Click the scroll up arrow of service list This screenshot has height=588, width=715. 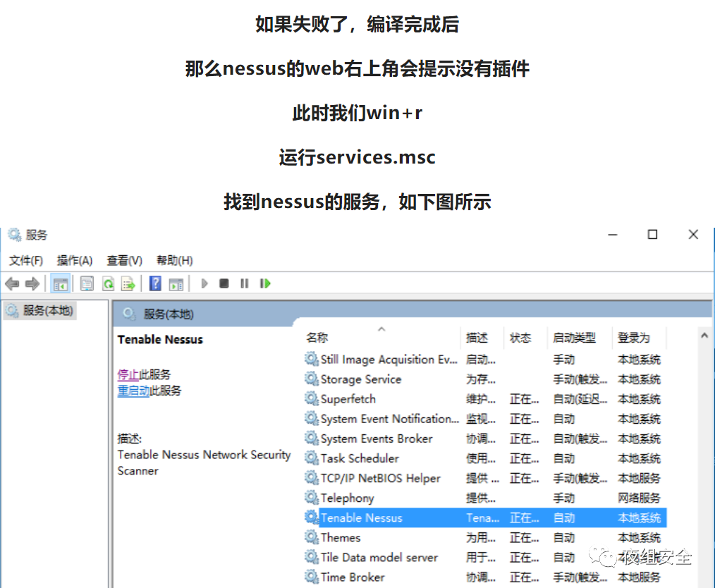point(704,336)
